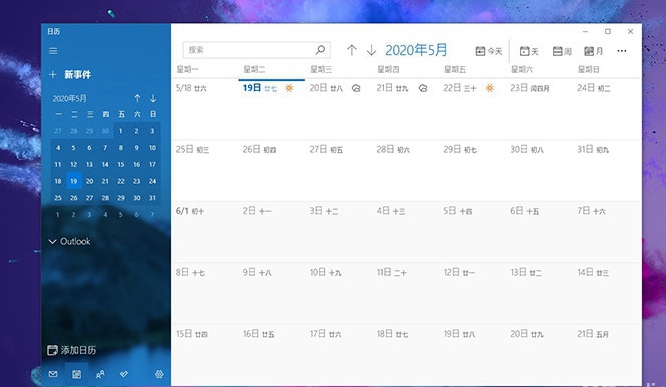
Task: Open the more options ellipsis menu
Action: (x=622, y=51)
